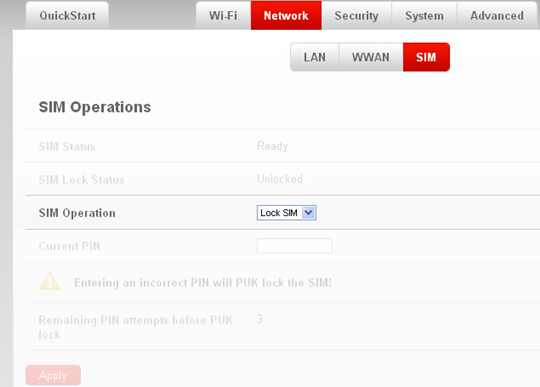Viewport: 540px width, 387px height.
Task: Click the yellow warning triangle icon
Action: coord(50,281)
